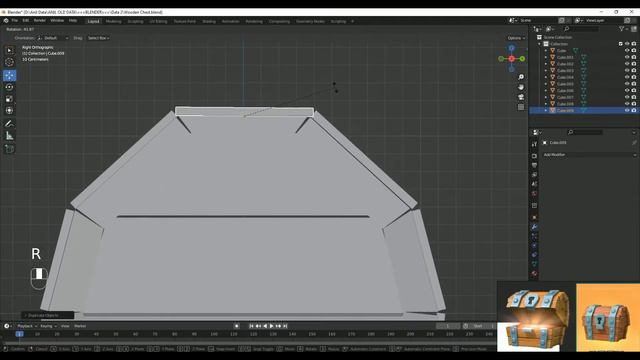The height and width of the screenshot is (360, 640).
Task: Activate the Move tool
Action: pos(9,75)
